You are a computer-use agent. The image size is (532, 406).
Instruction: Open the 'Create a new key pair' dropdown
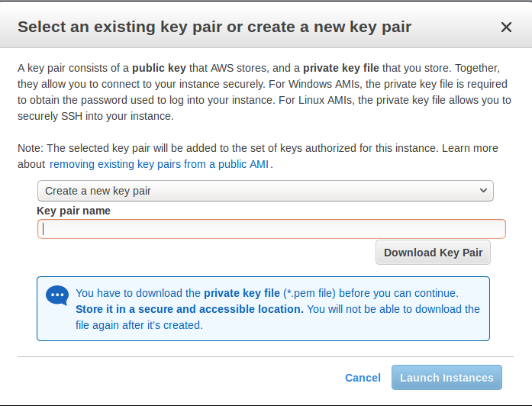[x=265, y=191]
